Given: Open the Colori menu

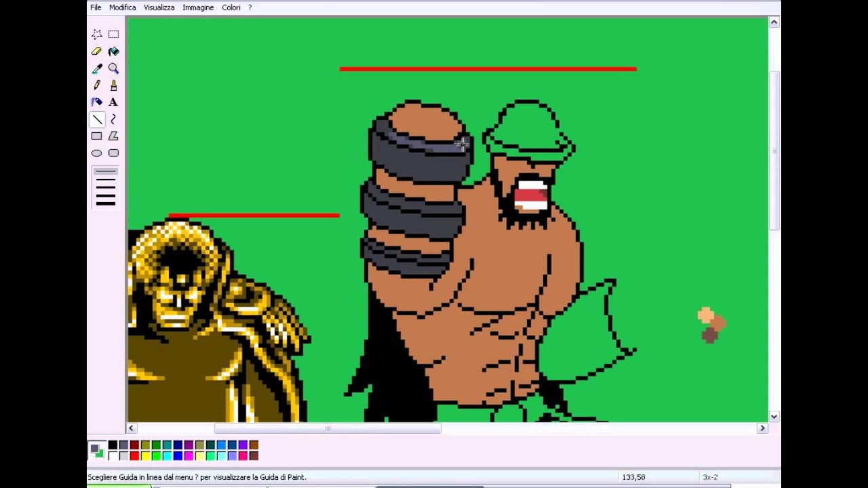Looking at the screenshot, I should tap(231, 7).
